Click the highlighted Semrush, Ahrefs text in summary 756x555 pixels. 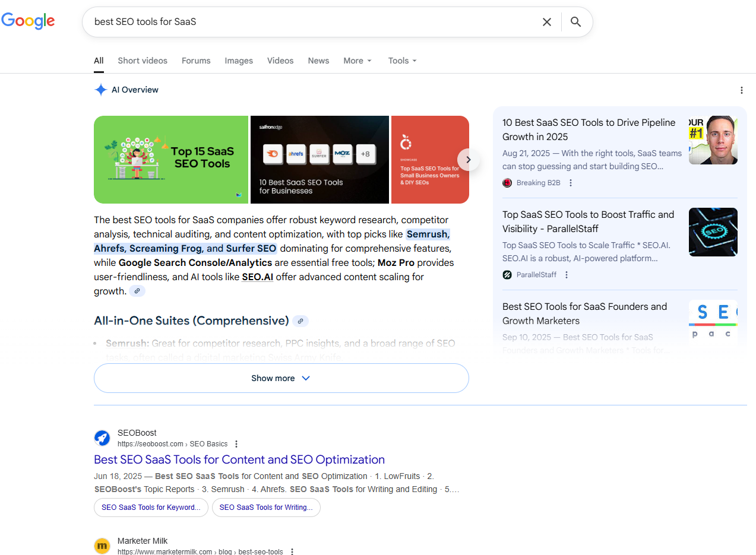(272, 241)
